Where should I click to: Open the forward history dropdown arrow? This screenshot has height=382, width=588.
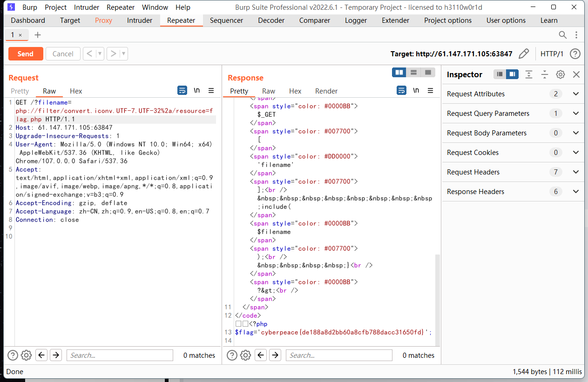124,54
